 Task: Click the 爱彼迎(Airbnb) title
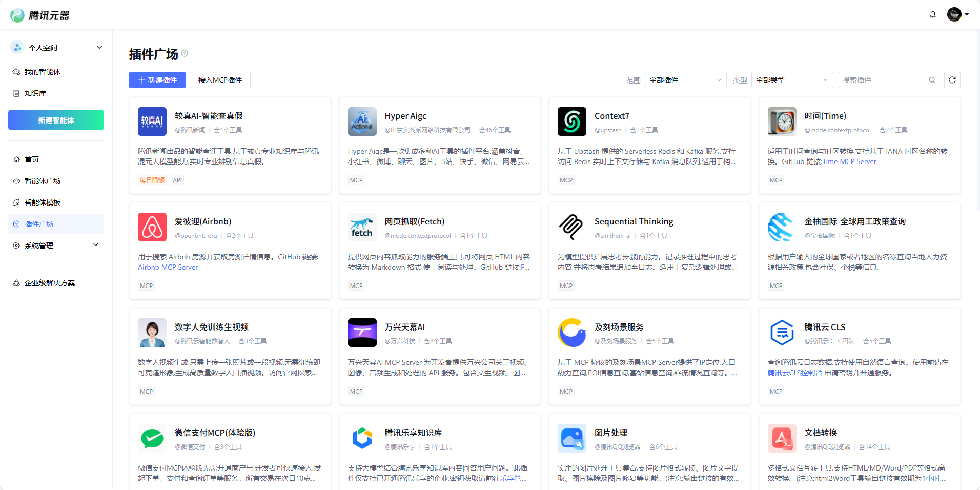203,221
